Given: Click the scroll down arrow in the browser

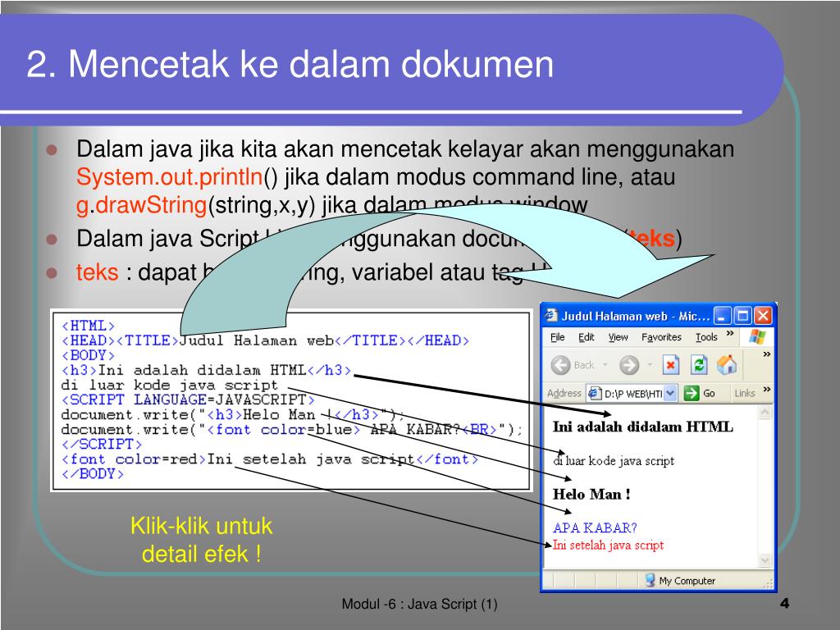Looking at the screenshot, I should pyautogui.click(x=765, y=560).
